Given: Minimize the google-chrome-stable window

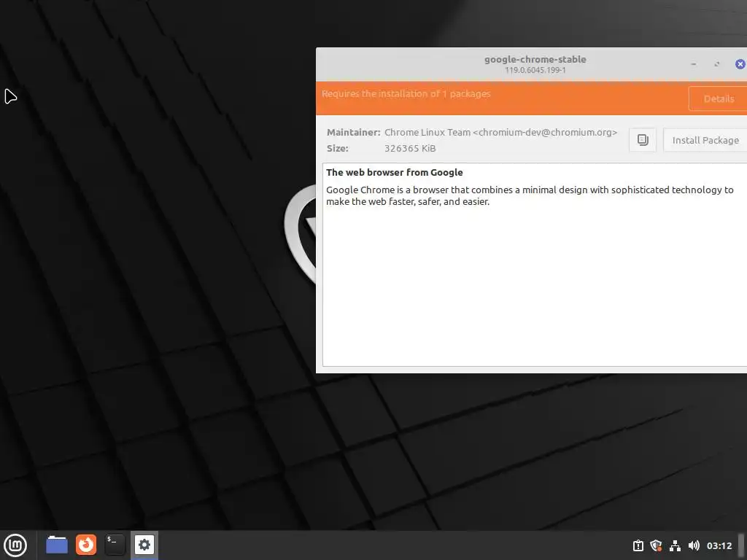Looking at the screenshot, I should [694, 64].
